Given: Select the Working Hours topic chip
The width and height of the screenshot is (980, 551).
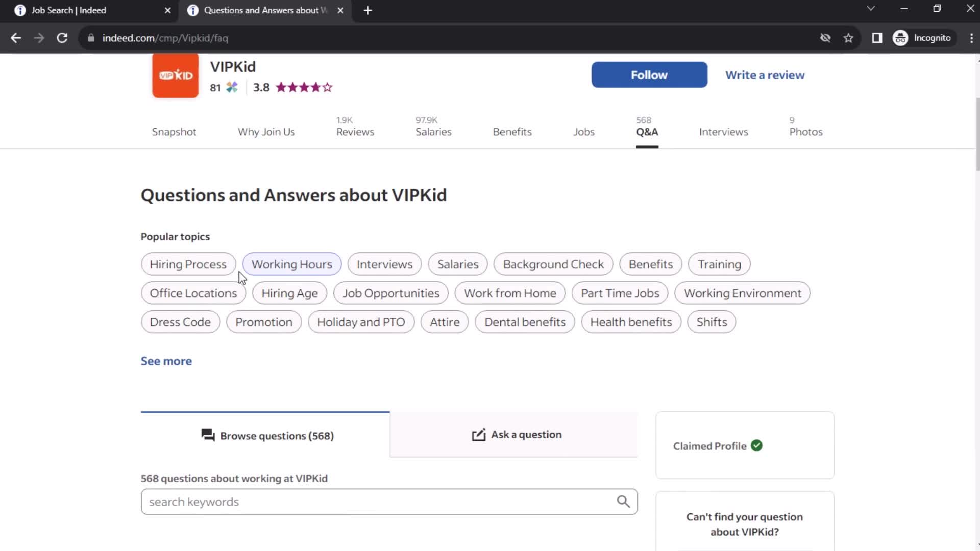Looking at the screenshot, I should (x=291, y=264).
